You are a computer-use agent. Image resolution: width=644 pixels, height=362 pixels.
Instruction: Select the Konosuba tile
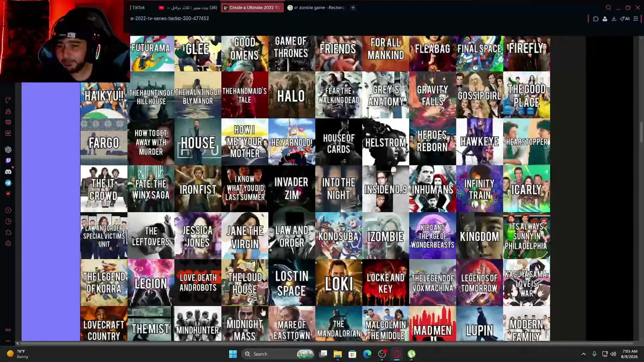[x=338, y=236]
